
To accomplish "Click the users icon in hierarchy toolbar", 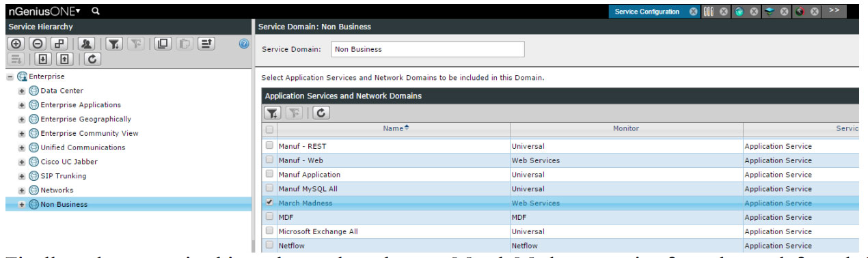I will click(85, 44).
